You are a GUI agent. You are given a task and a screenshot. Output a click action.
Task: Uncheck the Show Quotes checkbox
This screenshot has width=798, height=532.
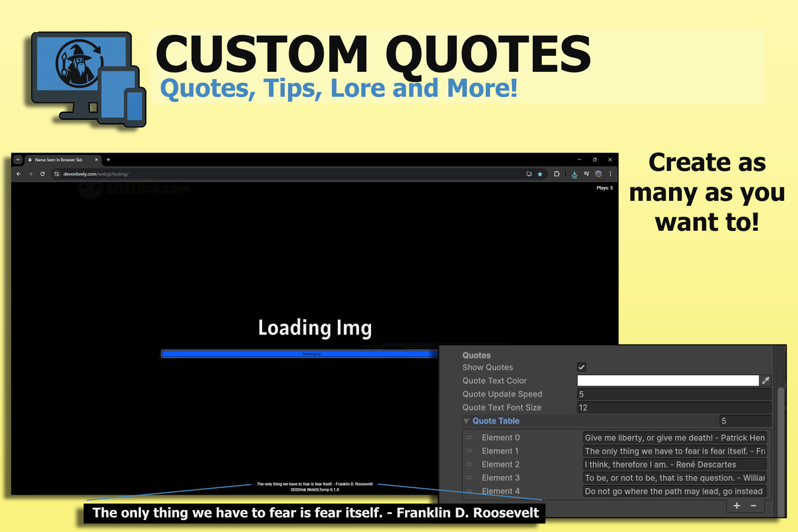[x=581, y=366]
